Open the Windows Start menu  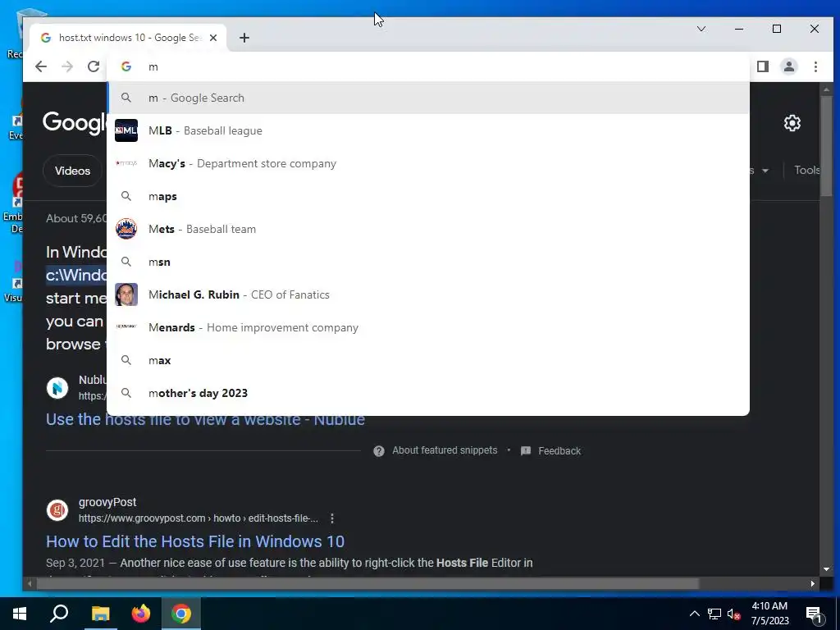pos(20,614)
